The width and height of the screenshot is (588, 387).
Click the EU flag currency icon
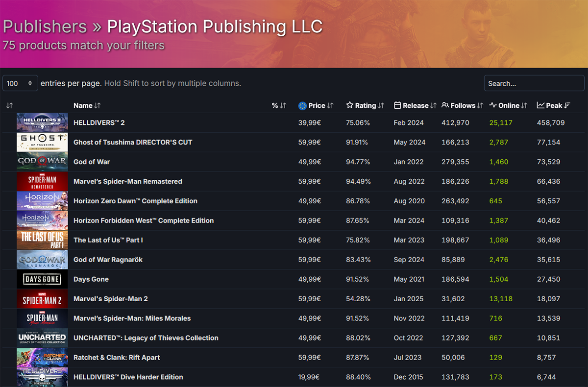pos(302,105)
